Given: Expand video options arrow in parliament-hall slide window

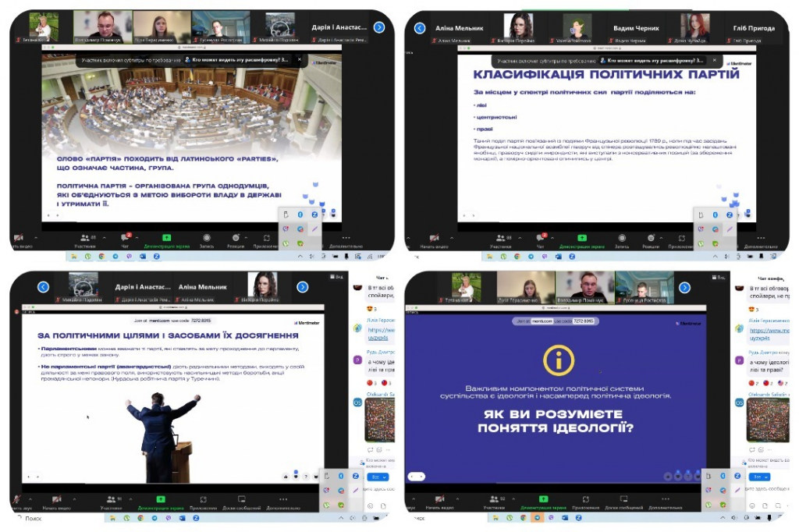Looking at the screenshot, I should tap(36, 237).
